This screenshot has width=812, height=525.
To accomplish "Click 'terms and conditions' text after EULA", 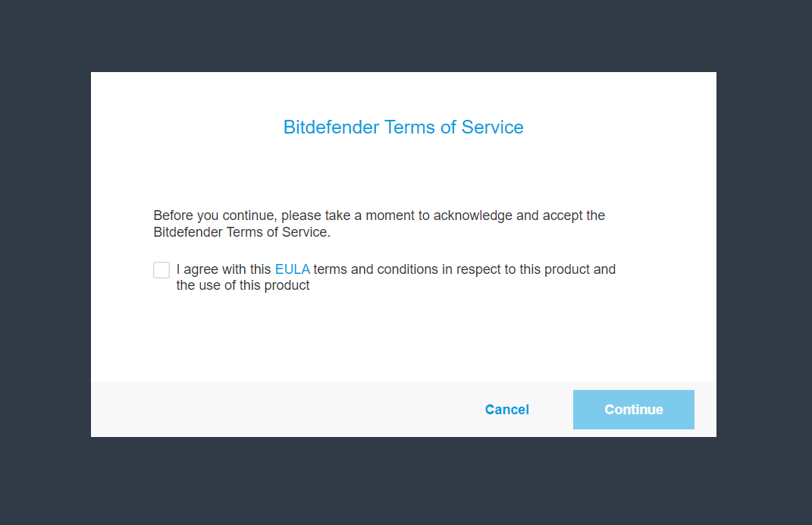I will point(375,269).
